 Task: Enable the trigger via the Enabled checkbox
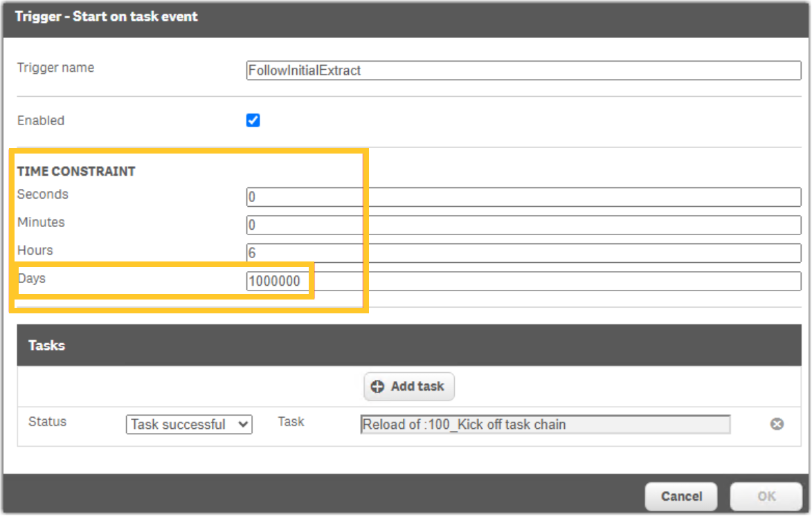click(253, 120)
